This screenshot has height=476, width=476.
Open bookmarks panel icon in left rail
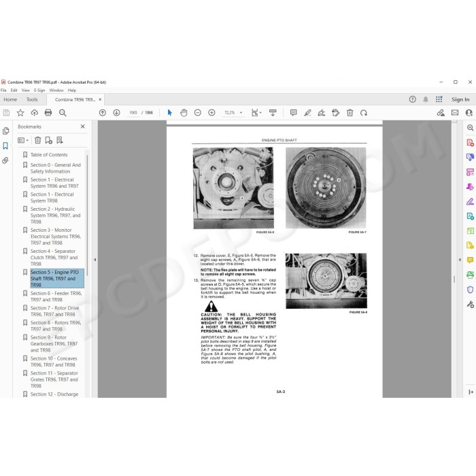coord(5,146)
